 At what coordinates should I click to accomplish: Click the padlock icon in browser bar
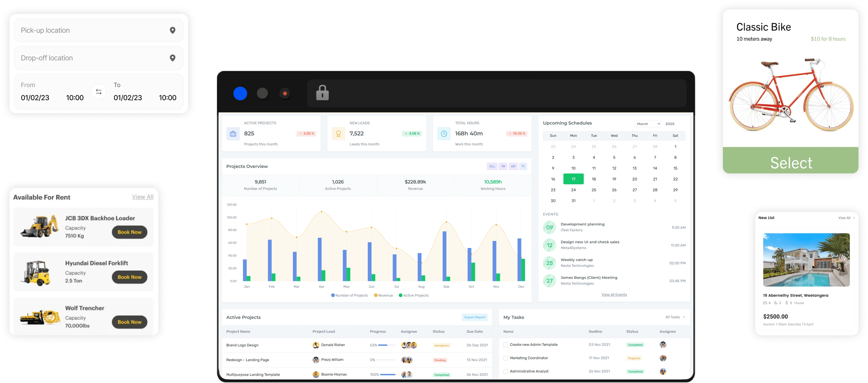pyautogui.click(x=322, y=93)
